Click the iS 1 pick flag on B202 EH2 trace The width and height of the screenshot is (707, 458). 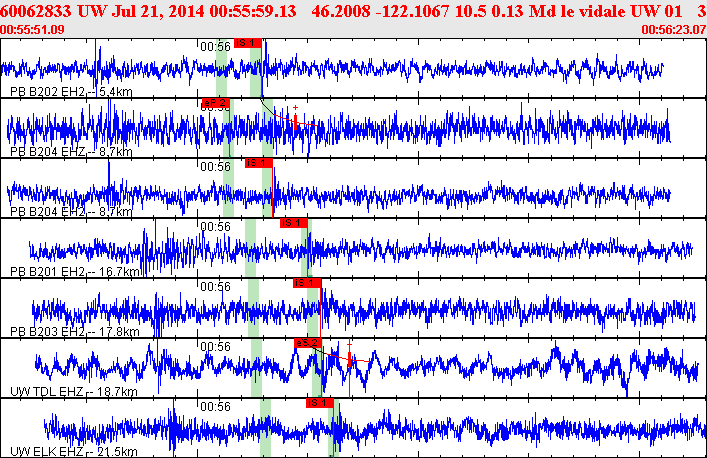[246, 43]
